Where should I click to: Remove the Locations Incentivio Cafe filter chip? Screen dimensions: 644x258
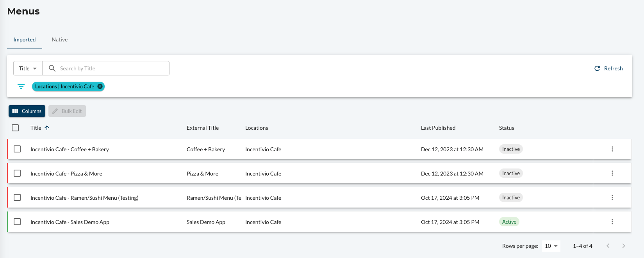pos(100,86)
